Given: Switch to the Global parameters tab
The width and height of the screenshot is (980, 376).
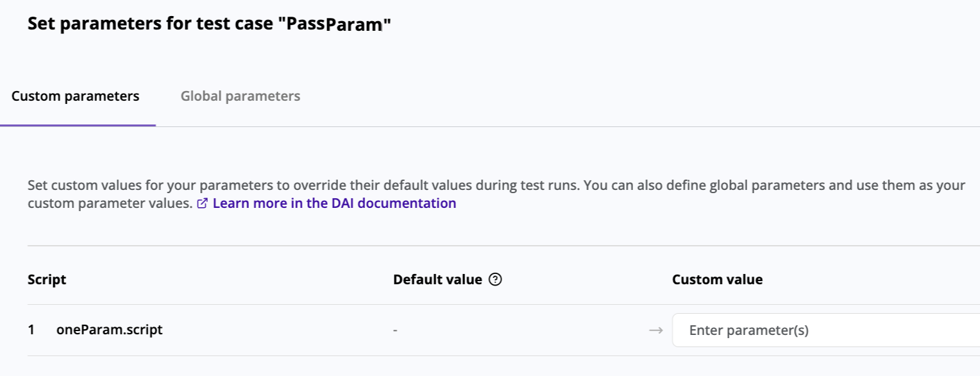Looking at the screenshot, I should tap(240, 96).
